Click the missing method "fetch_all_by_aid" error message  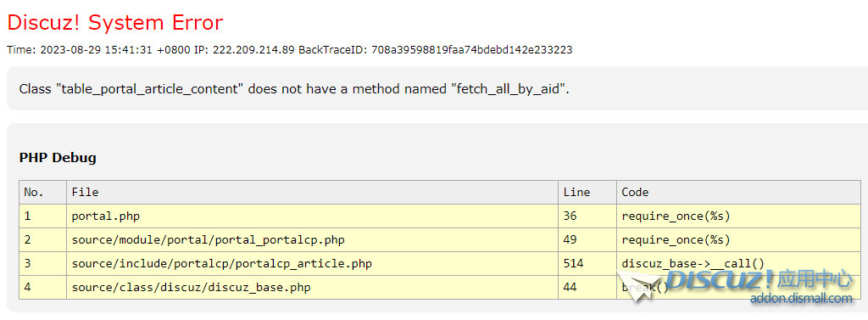(294, 89)
